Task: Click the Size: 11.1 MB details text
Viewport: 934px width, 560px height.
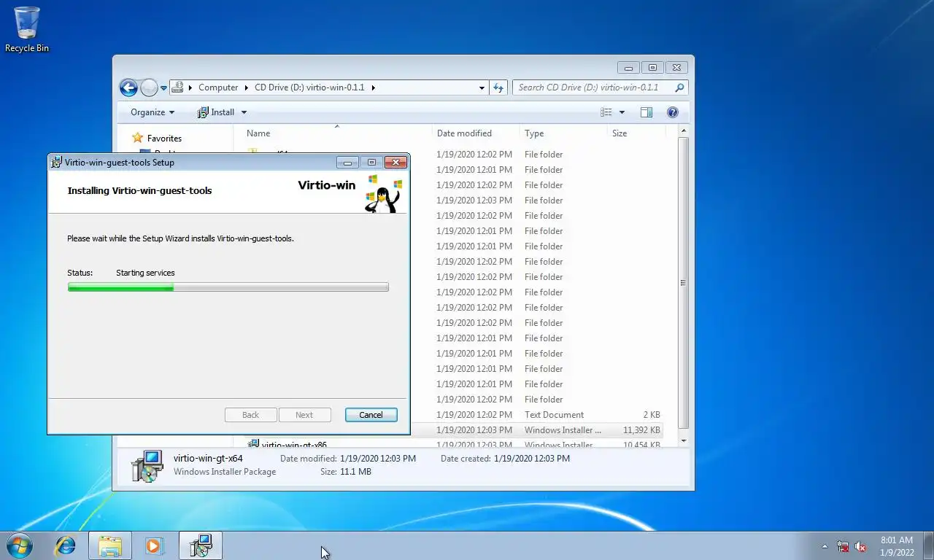Action: [x=346, y=472]
